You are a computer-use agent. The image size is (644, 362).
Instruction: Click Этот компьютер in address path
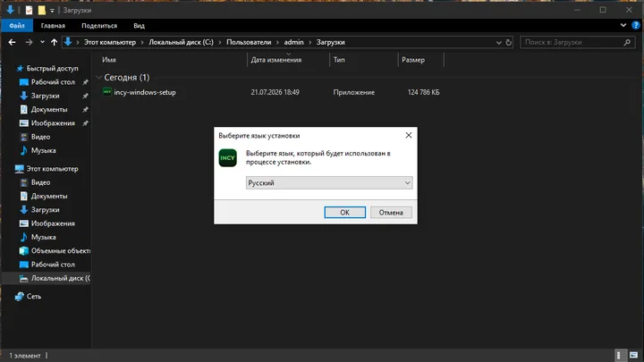[110, 42]
